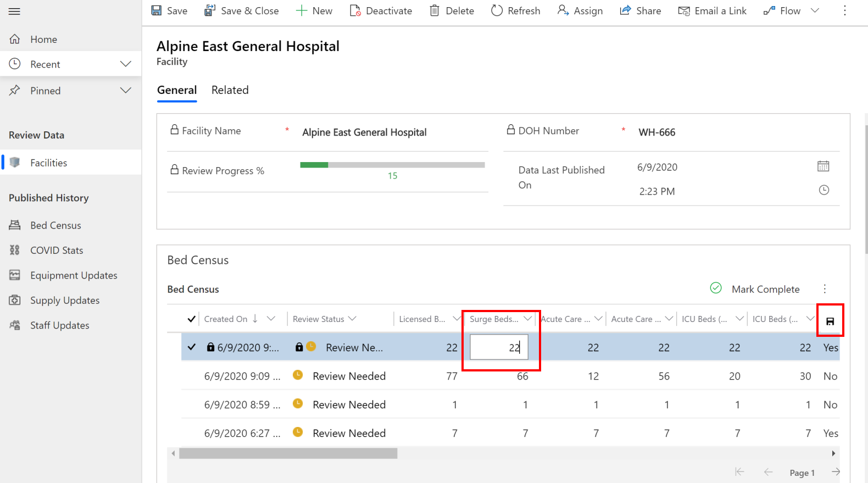Switch to the Related tab

tap(230, 90)
